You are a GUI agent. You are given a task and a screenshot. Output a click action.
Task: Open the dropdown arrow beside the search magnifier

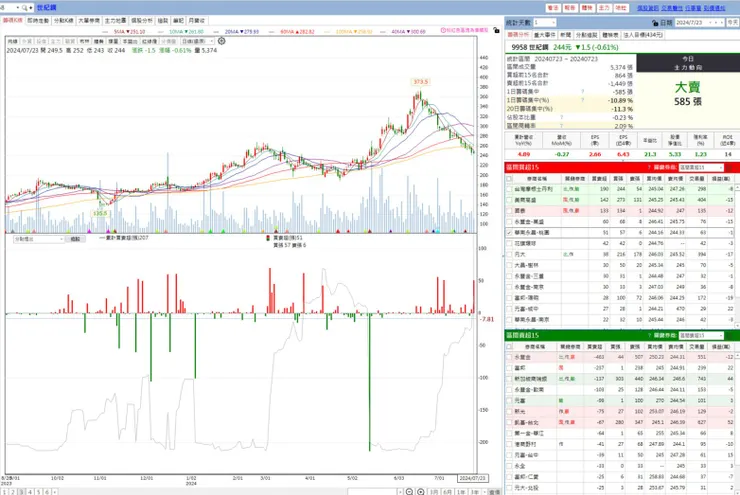click(x=31, y=8)
